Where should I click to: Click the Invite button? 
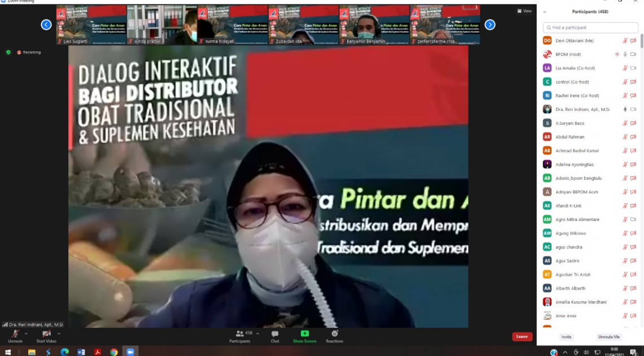[566, 337]
